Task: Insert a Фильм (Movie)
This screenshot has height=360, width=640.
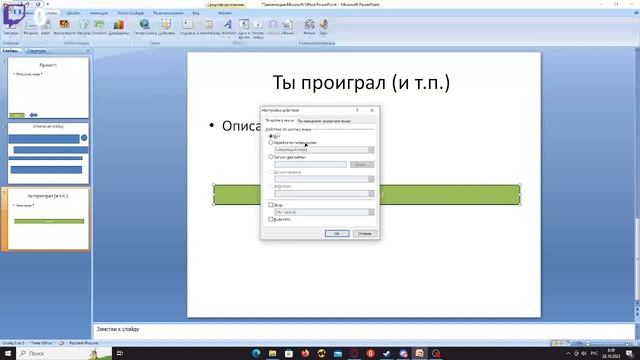Action: point(309,27)
